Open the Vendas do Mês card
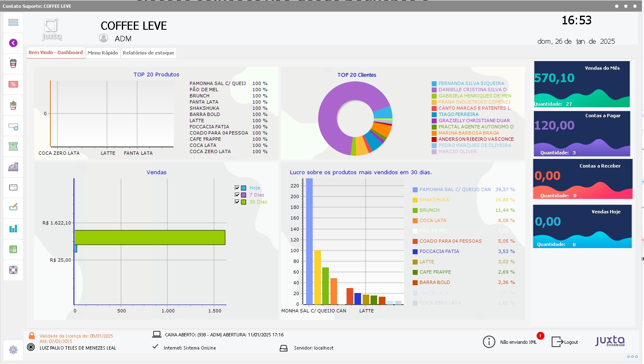The image size is (644, 364). [582, 84]
